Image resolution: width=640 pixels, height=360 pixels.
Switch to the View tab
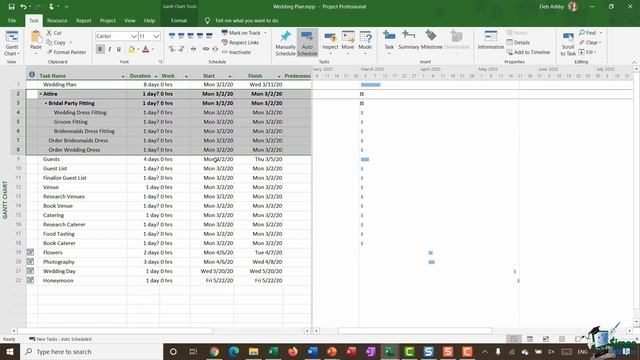pos(130,20)
